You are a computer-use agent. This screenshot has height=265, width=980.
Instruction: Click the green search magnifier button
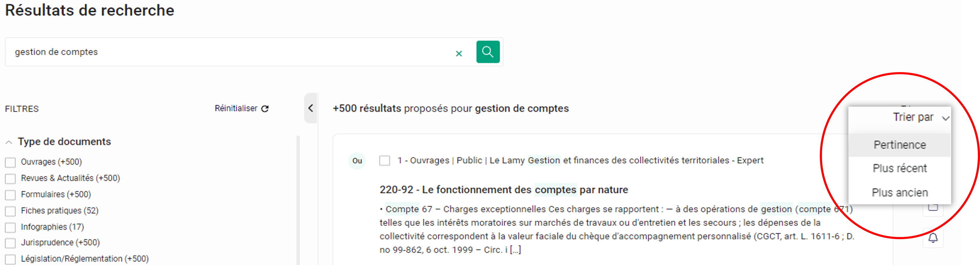pyautogui.click(x=487, y=52)
